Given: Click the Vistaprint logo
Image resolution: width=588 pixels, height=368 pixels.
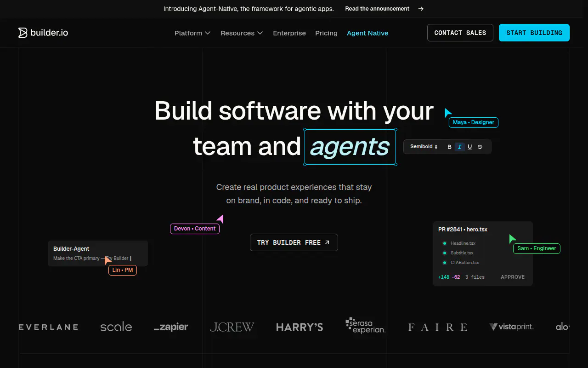Looking at the screenshot, I should coord(511,327).
